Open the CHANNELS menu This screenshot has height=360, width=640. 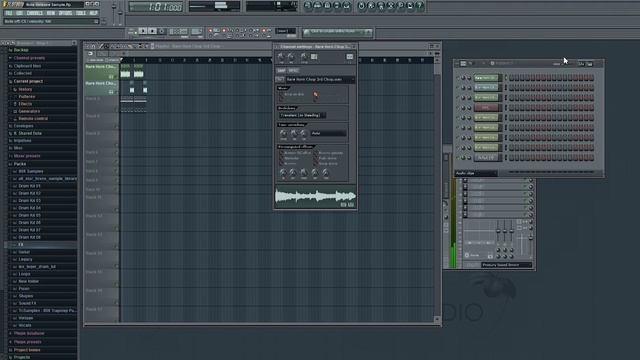click(x=34, y=13)
